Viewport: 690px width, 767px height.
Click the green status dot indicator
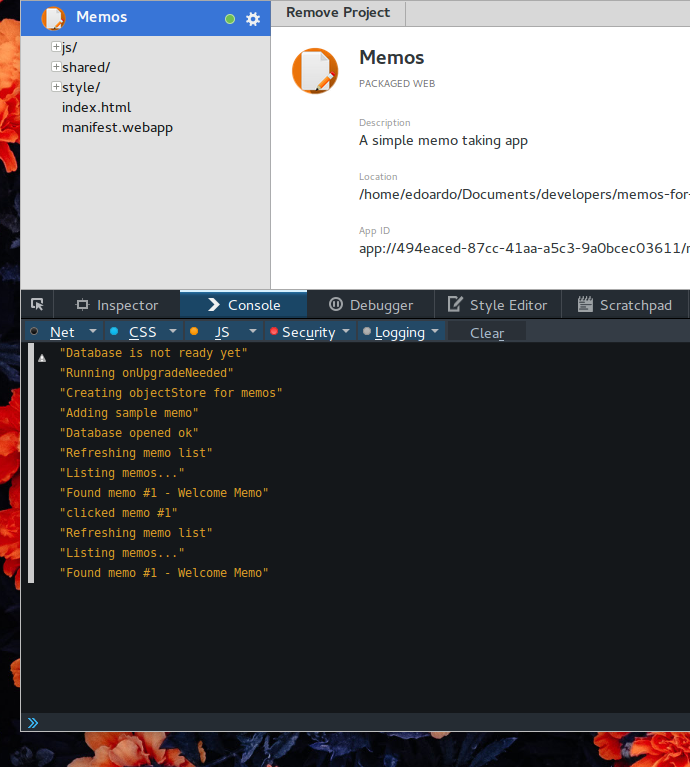click(x=230, y=19)
